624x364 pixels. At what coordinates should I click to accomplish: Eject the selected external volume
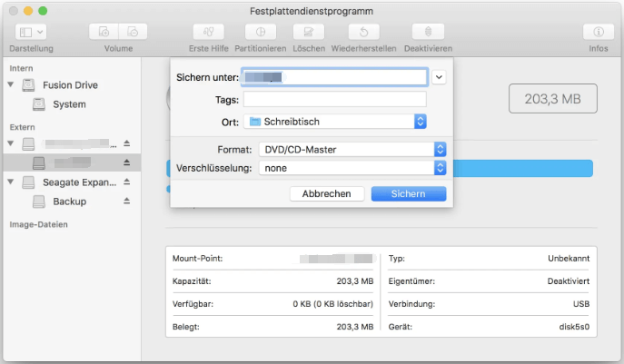tap(126, 162)
